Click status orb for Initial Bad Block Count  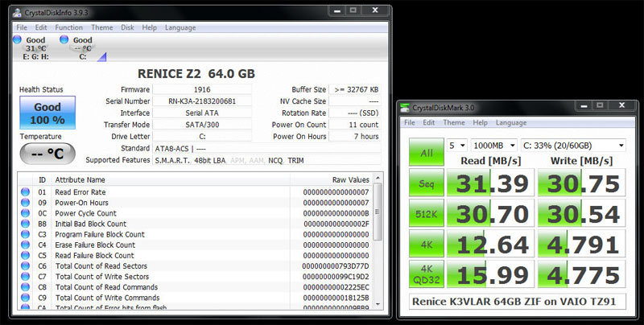coord(26,224)
